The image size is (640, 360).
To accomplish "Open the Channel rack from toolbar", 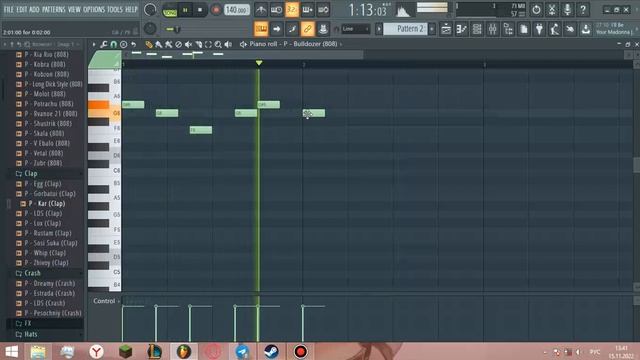I will [x=477, y=29].
